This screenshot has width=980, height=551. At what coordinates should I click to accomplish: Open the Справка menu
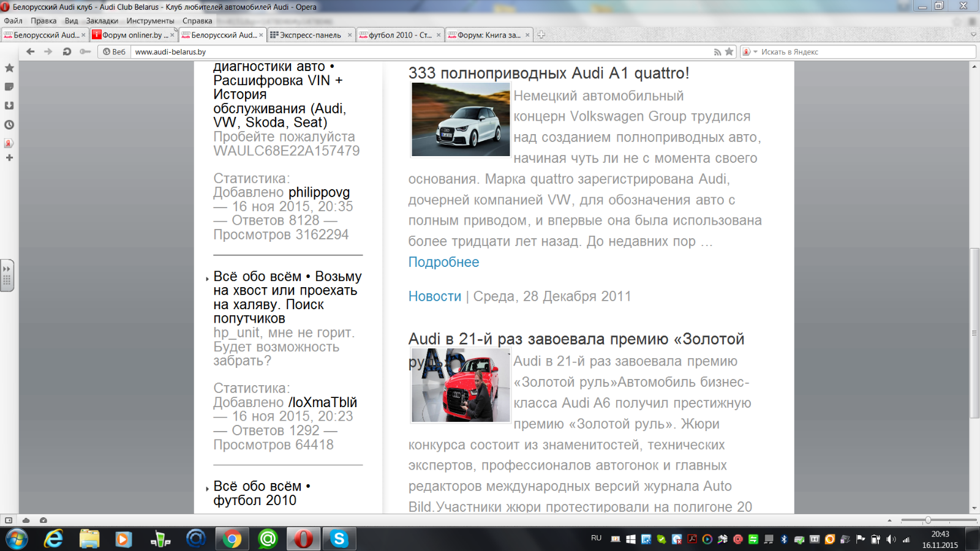(197, 21)
